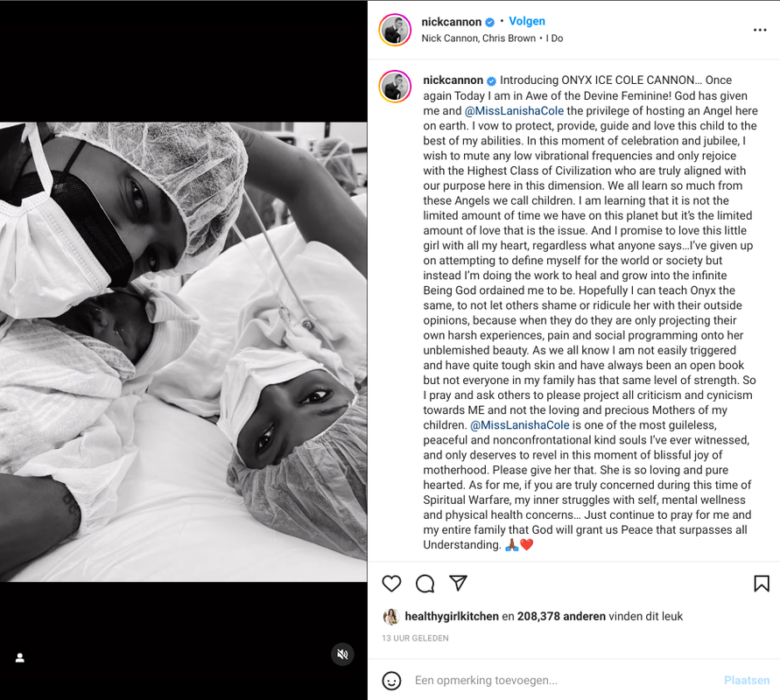This screenshot has height=700, width=780.
Task: Open nickcannon's profile picture in the header
Action: pos(395,30)
